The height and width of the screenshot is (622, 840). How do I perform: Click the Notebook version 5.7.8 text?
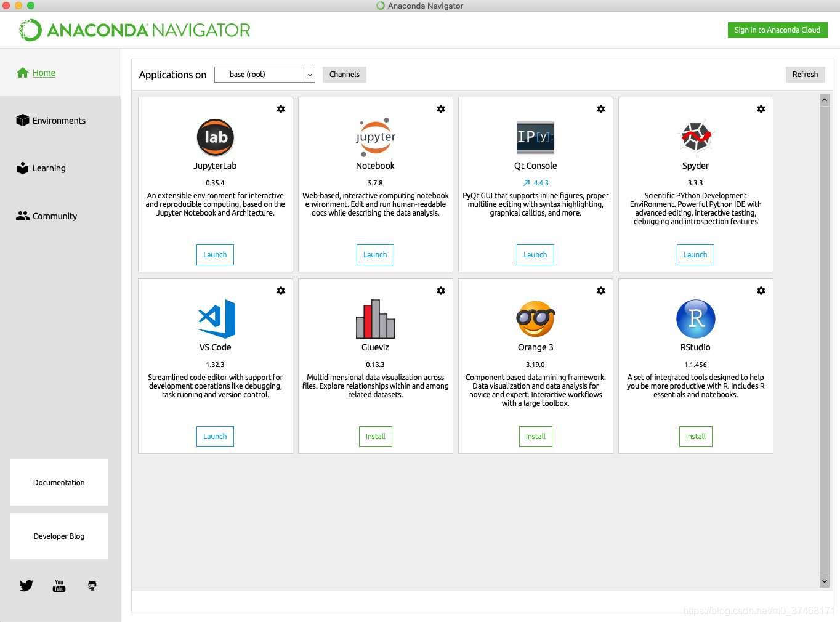[x=375, y=183]
